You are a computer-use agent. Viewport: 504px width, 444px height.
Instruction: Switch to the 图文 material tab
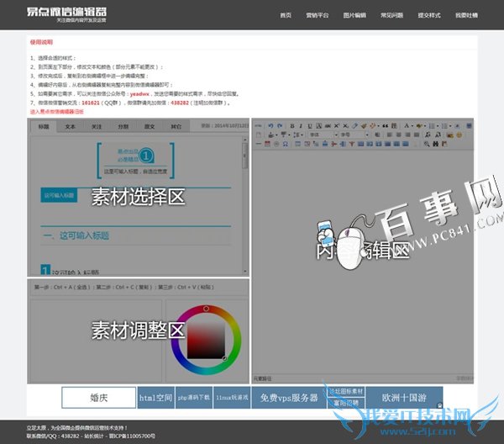coord(150,126)
